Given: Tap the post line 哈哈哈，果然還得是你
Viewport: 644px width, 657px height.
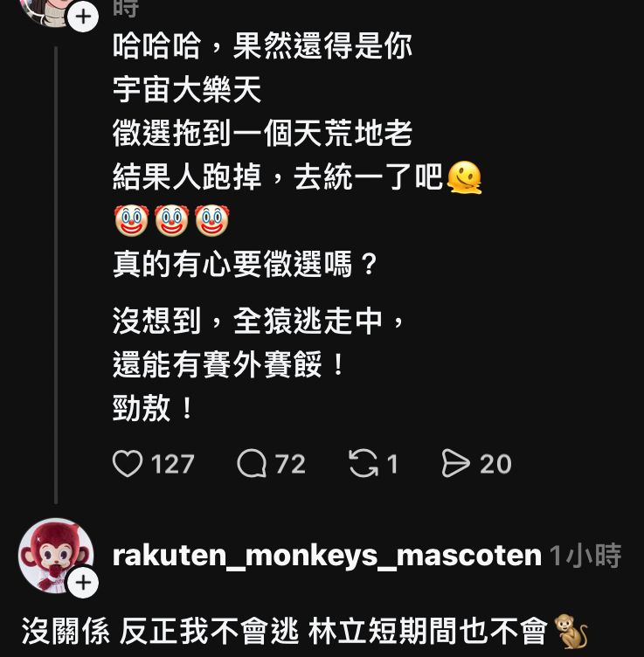Looking at the screenshot, I should [263, 45].
